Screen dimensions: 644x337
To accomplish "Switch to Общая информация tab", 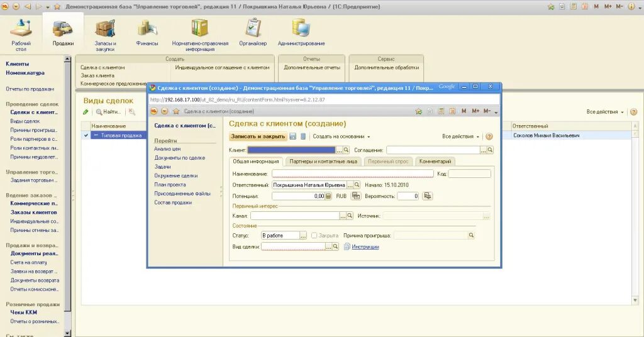I will click(x=256, y=162).
